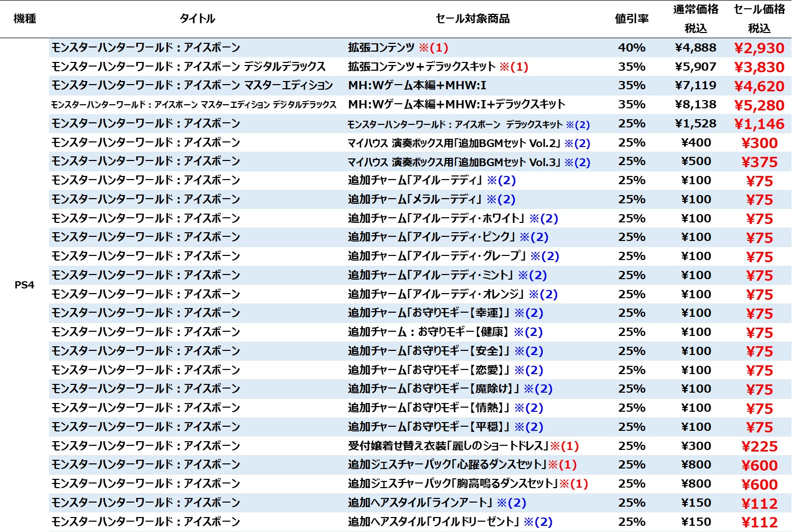Select the sale price ¥5,280
792x532 pixels.
coord(759,105)
